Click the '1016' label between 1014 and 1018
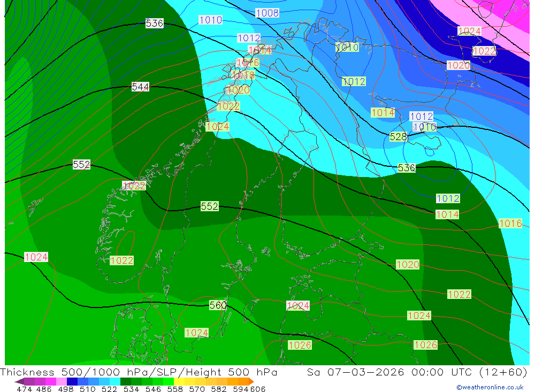 [248, 63]
